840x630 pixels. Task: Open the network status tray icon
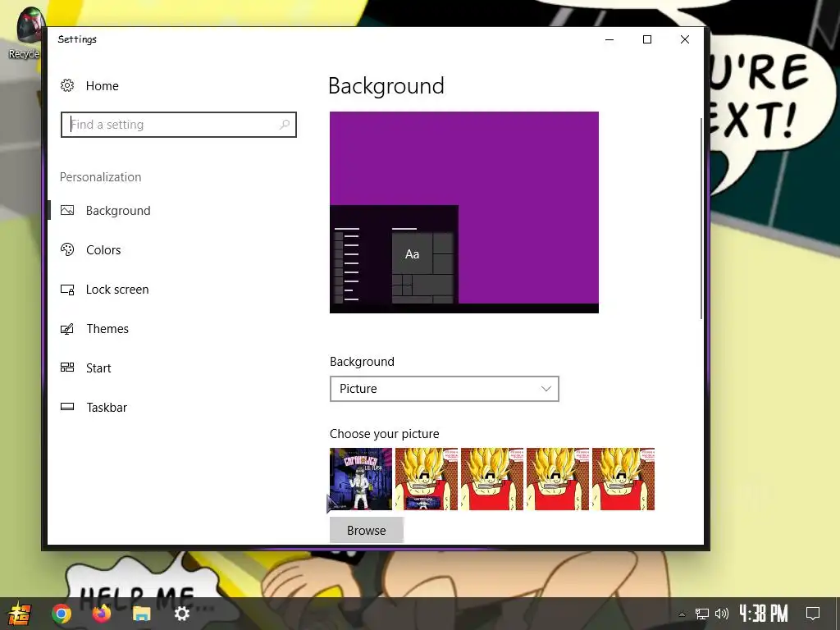(x=702, y=614)
